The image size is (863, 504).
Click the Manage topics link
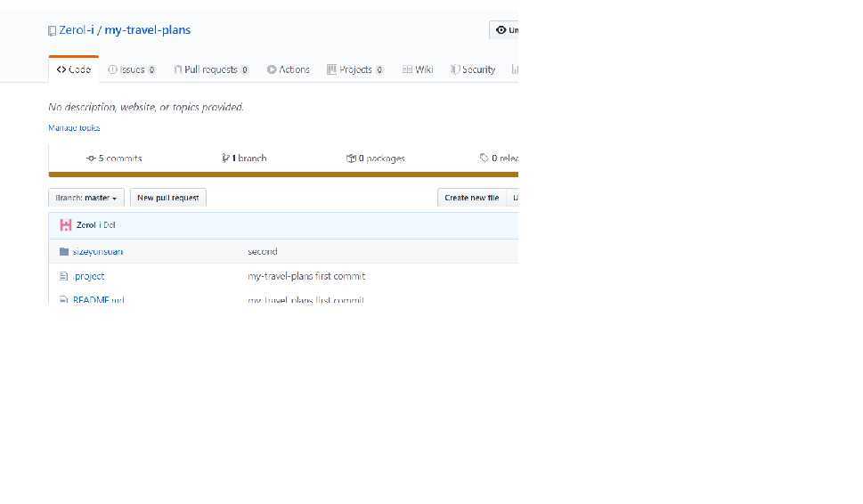74,127
